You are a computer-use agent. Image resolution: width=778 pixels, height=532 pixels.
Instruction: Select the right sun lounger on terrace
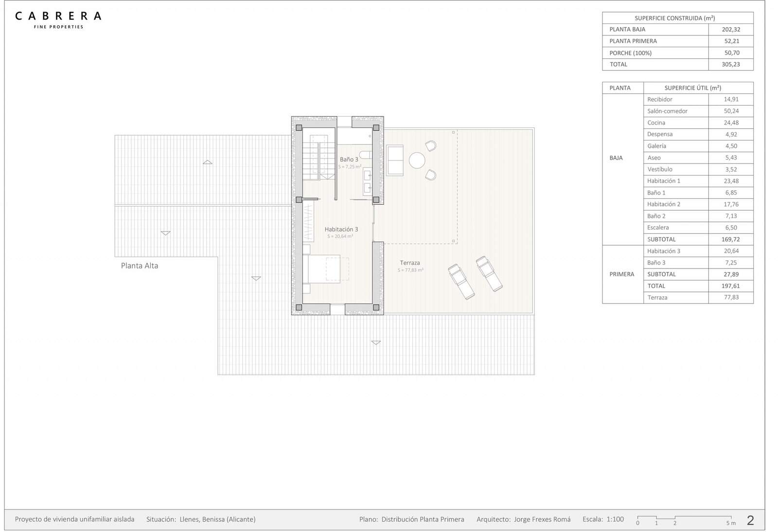tap(489, 274)
